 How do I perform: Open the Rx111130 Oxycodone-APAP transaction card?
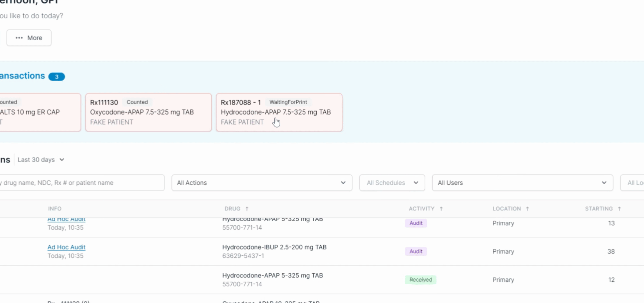(148, 112)
